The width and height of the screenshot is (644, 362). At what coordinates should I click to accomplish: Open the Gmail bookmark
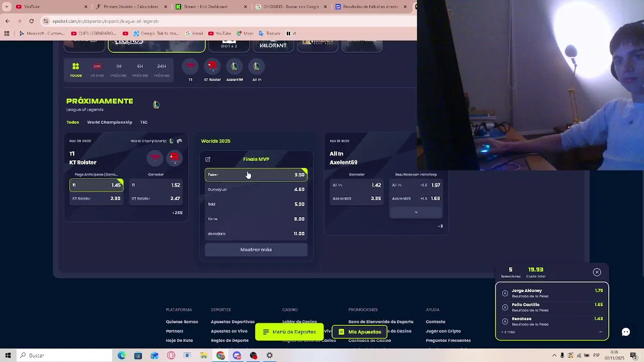(193, 34)
